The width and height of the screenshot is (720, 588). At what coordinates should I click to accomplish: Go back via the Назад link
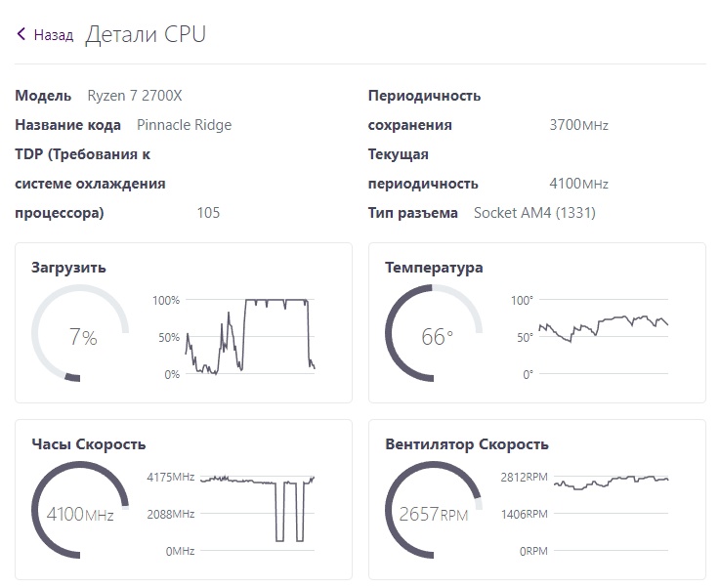click(x=53, y=35)
